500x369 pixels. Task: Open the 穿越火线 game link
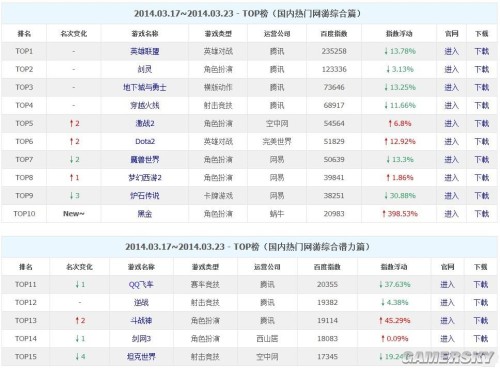[x=145, y=105]
